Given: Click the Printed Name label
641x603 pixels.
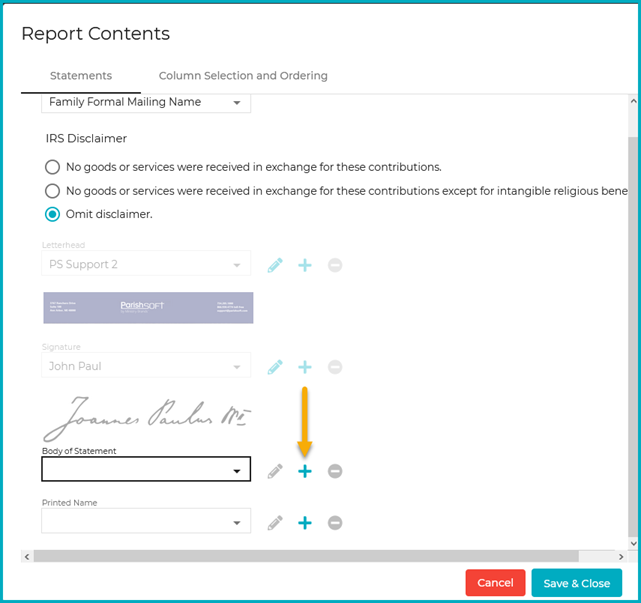Looking at the screenshot, I should pos(69,503).
